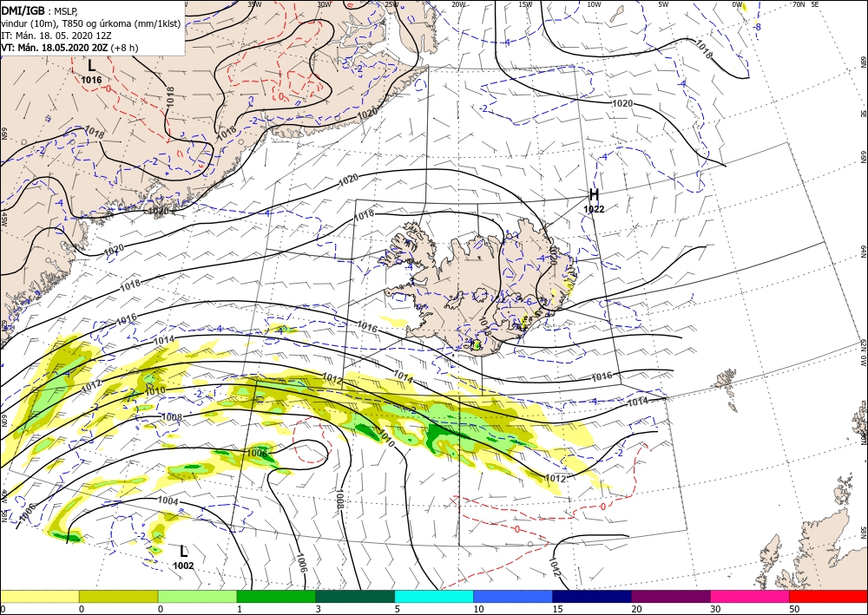Click the red legend swatch
Viewport: 868px width, 615px height.
[828, 596]
